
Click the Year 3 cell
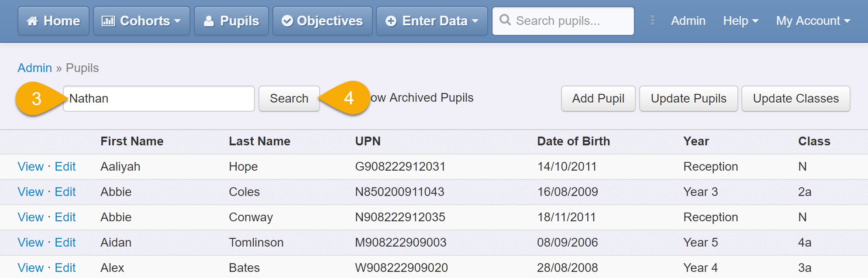[x=701, y=192]
